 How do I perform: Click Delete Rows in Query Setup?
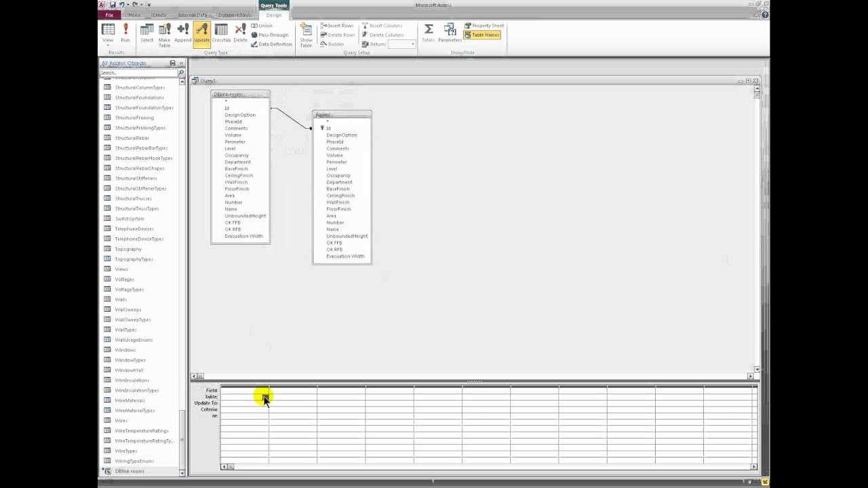point(337,35)
